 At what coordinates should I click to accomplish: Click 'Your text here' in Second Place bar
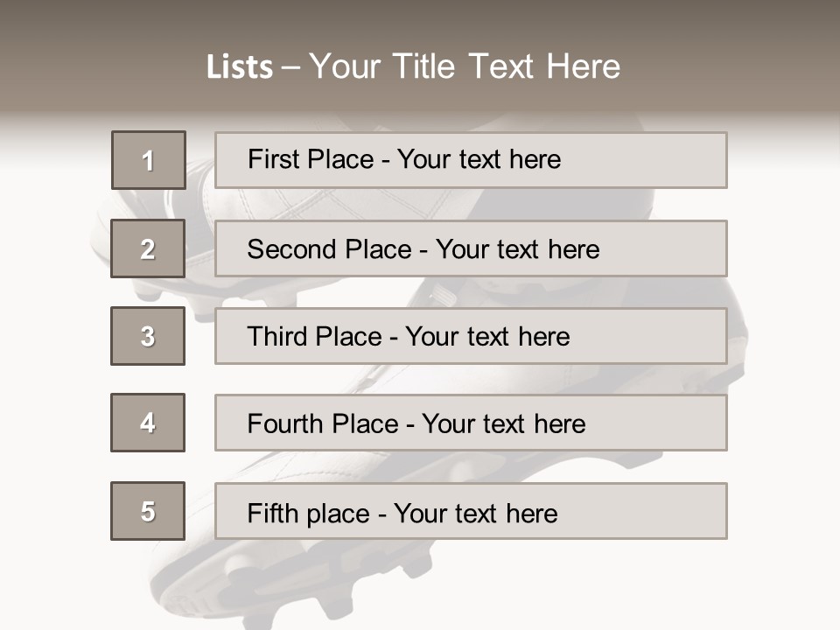[x=517, y=249]
